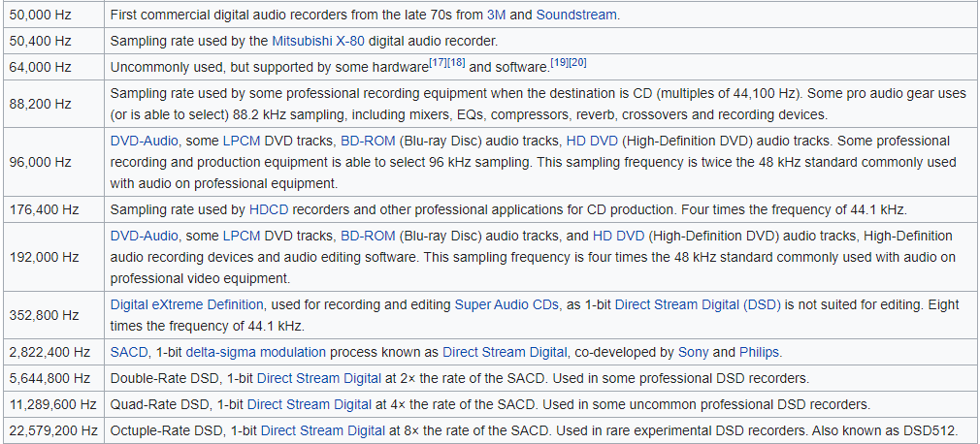Select the 50,000 Hz cell
The height and width of the screenshot is (444, 980).
click(53, 15)
